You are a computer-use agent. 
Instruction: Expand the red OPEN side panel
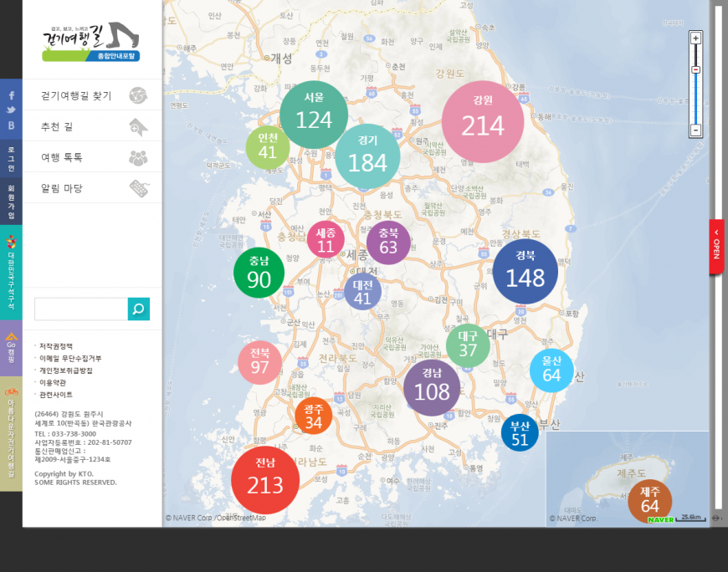point(716,247)
